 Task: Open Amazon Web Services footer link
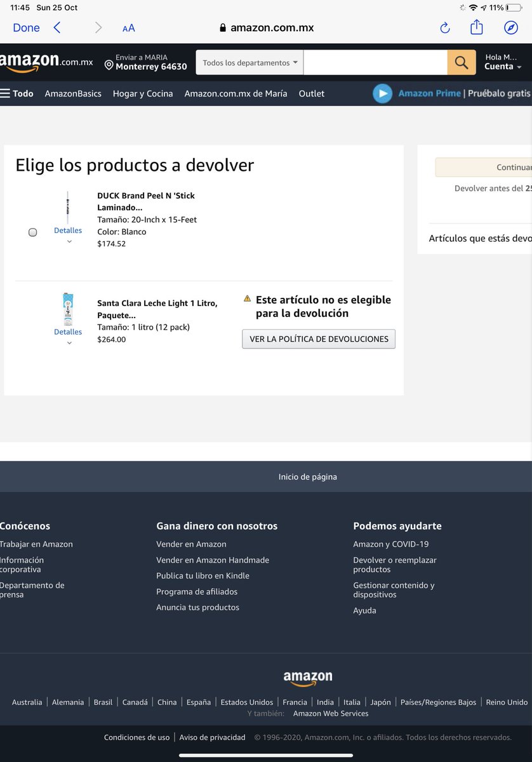[x=331, y=714]
